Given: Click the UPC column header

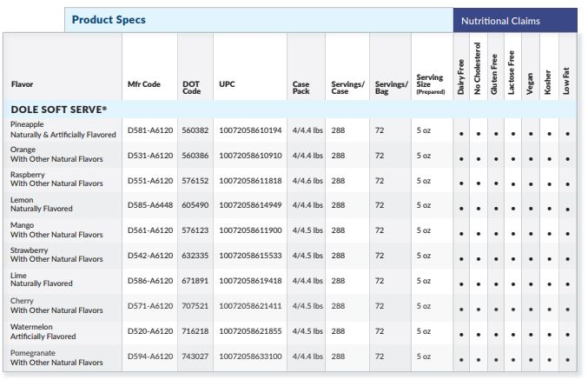Looking at the screenshot, I should (x=227, y=84).
